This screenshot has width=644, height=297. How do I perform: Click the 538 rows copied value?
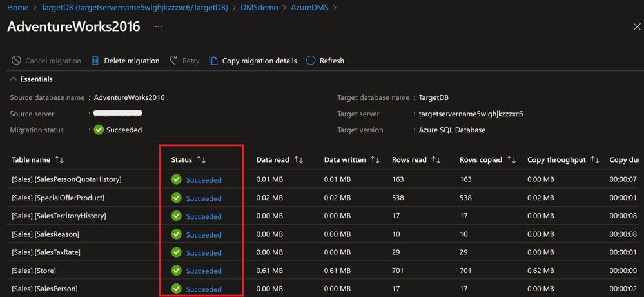pos(465,198)
